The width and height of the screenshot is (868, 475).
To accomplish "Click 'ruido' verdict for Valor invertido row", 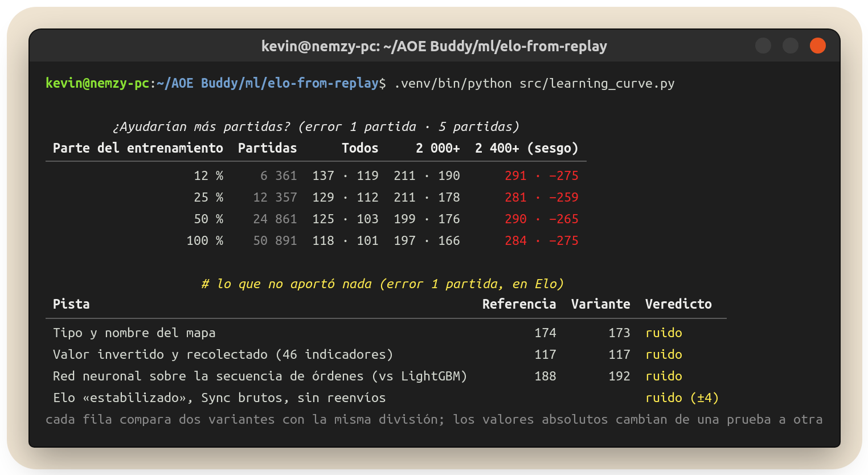I will pyautogui.click(x=664, y=354).
